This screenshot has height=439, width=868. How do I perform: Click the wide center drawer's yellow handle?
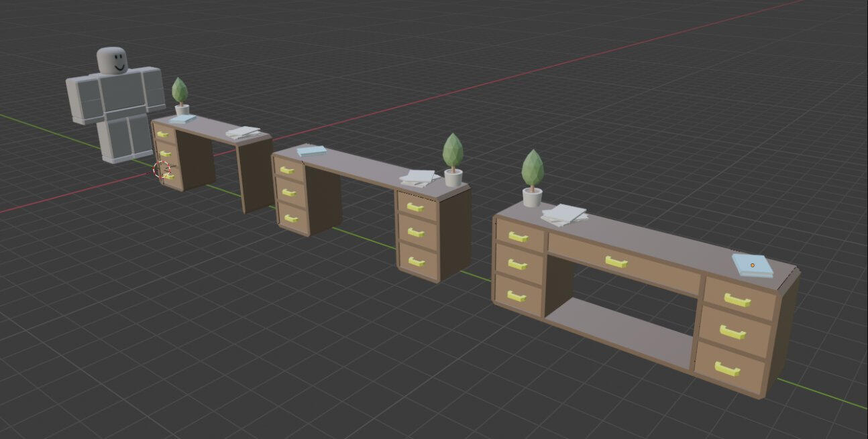pos(616,262)
